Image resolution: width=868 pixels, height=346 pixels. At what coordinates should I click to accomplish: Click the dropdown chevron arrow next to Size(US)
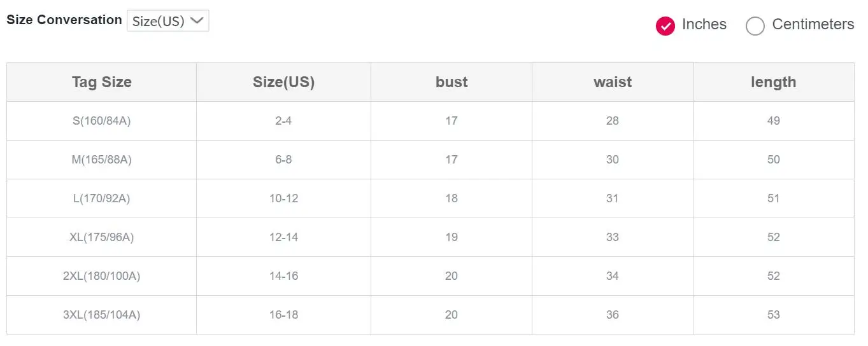click(x=197, y=20)
